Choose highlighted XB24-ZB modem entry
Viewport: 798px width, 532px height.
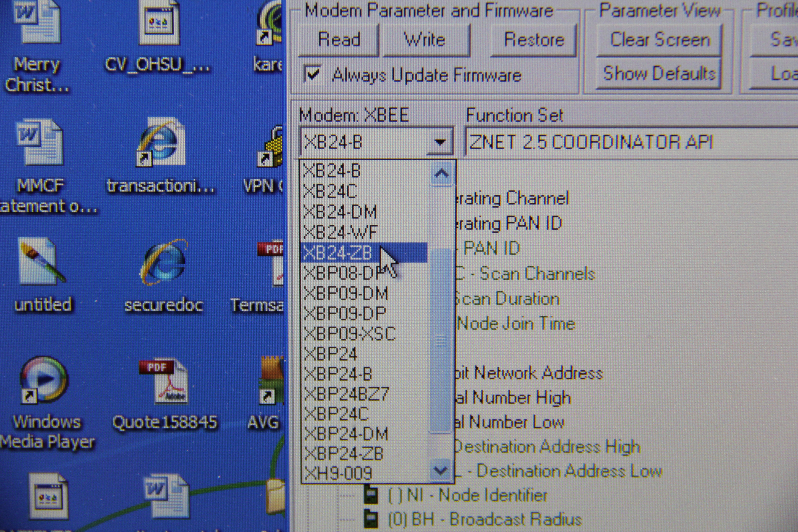pyautogui.click(x=364, y=253)
